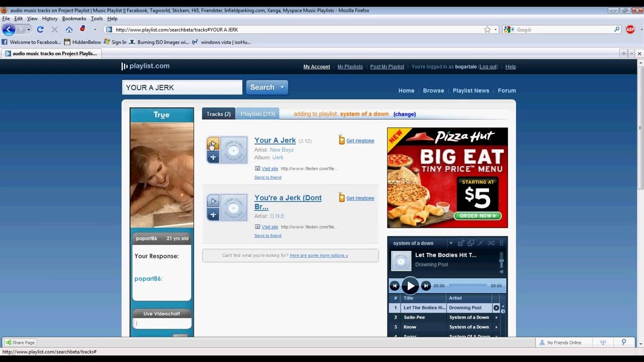Click the ringtone icon for Your A Jerk
Screen dimensions: 644x362
point(342,140)
